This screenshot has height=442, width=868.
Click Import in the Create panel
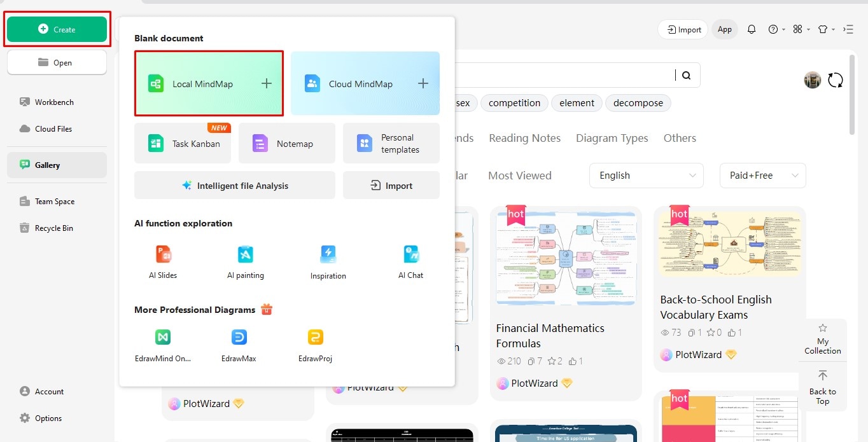[391, 185]
